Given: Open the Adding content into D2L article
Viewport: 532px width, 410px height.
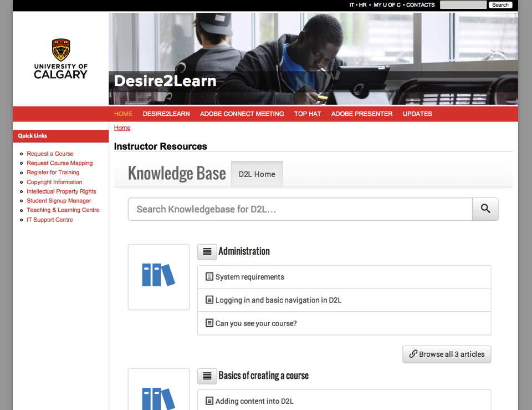Looking at the screenshot, I should click(x=254, y=401).
